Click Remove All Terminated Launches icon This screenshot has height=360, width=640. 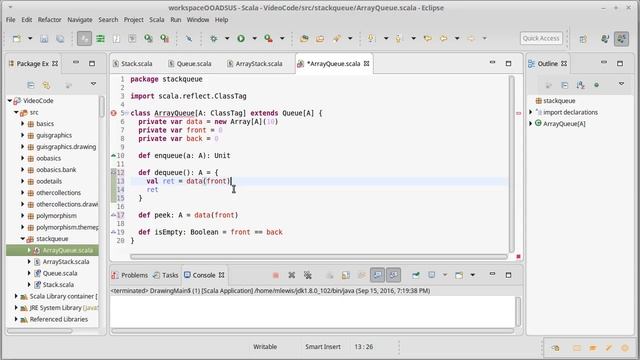point(307,276)
